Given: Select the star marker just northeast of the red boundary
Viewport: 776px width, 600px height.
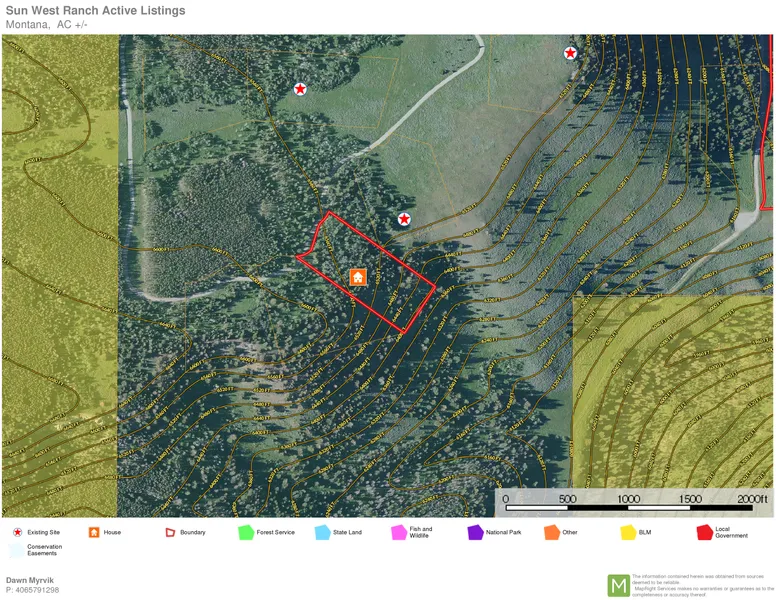Looking at the screenshot, I should pos(404,219).
